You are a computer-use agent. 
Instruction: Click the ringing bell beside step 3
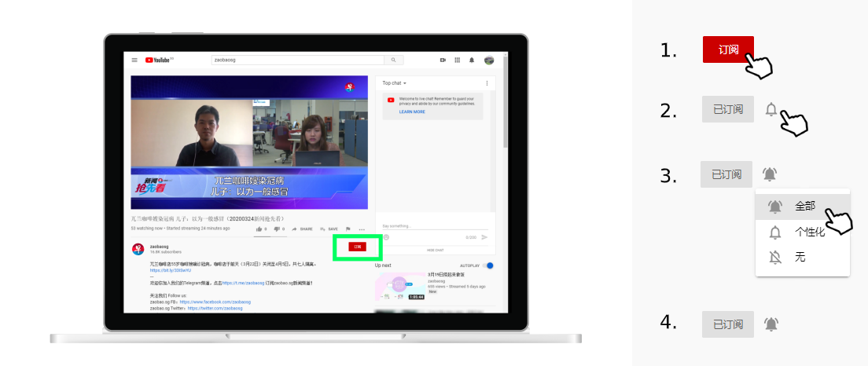click(x=770, y=174)
